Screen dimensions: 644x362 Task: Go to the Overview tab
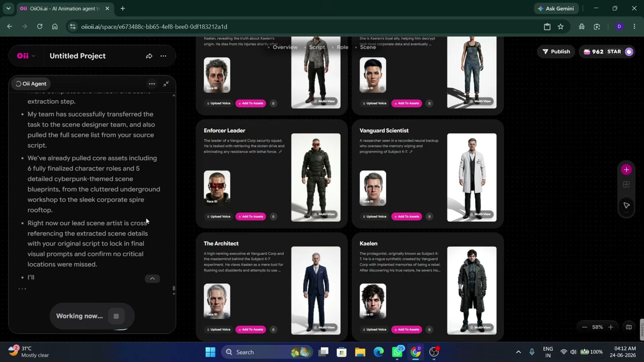click(285, 47)
